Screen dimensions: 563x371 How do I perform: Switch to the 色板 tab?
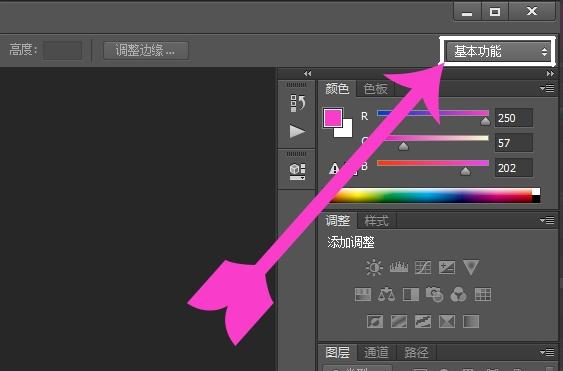click(x=375, y=88)
